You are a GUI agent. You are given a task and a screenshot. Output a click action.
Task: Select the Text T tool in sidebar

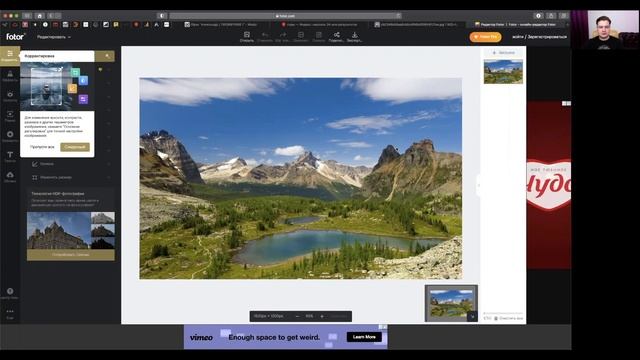10,157
